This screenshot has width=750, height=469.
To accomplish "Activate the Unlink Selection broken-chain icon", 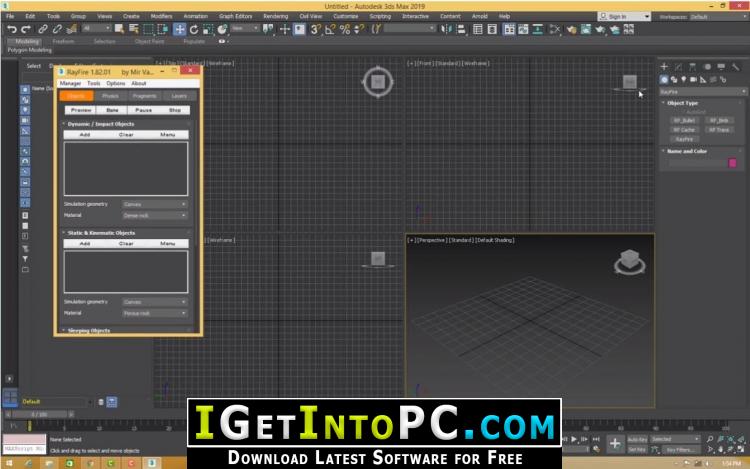I will [x=57, y=29].
